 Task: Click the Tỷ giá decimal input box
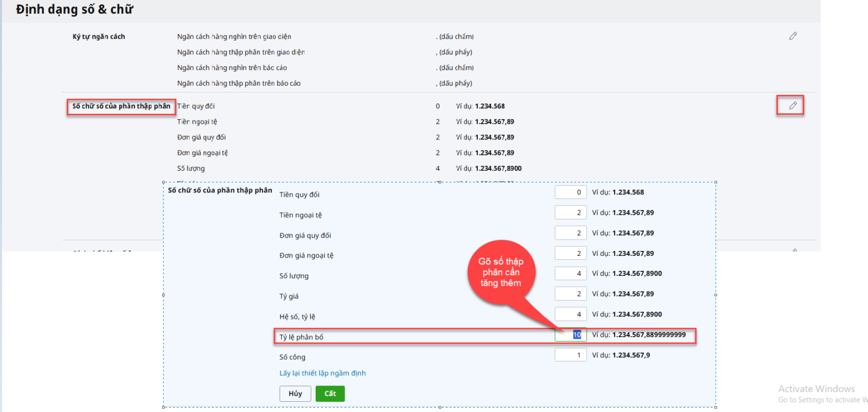coord(570,294)
